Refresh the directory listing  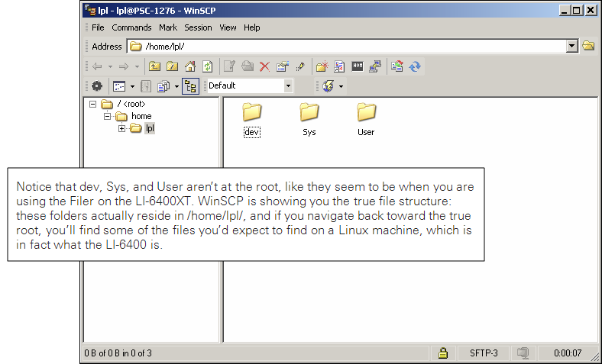click(208, 66)
